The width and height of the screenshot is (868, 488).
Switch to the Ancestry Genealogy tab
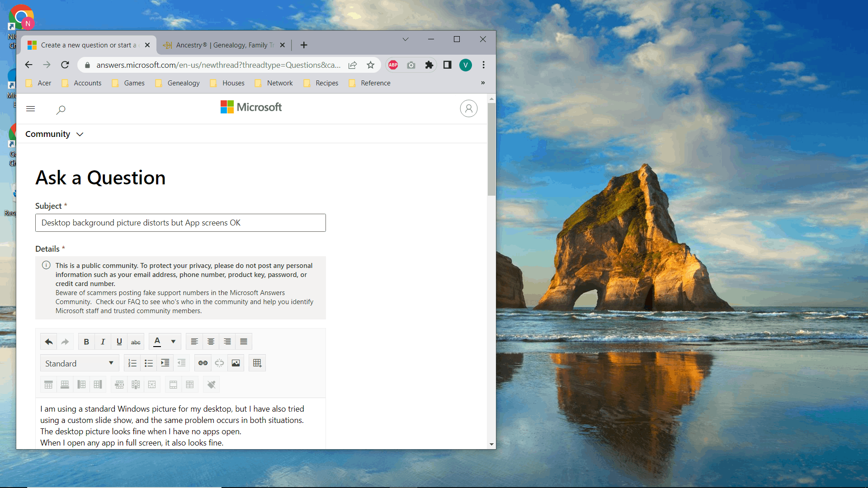[x=224, y=45]
